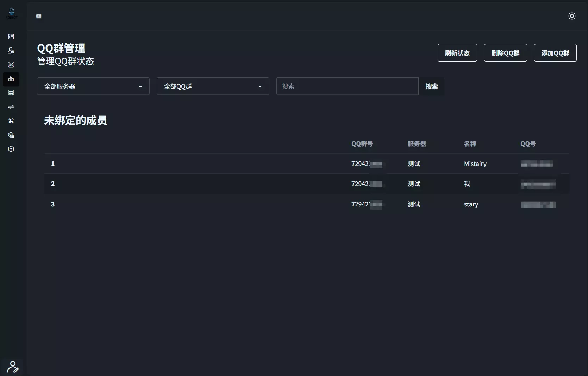This screenshot has width=588, height=376.
Task: Select the member name 我
Action: tap(467, 184)
